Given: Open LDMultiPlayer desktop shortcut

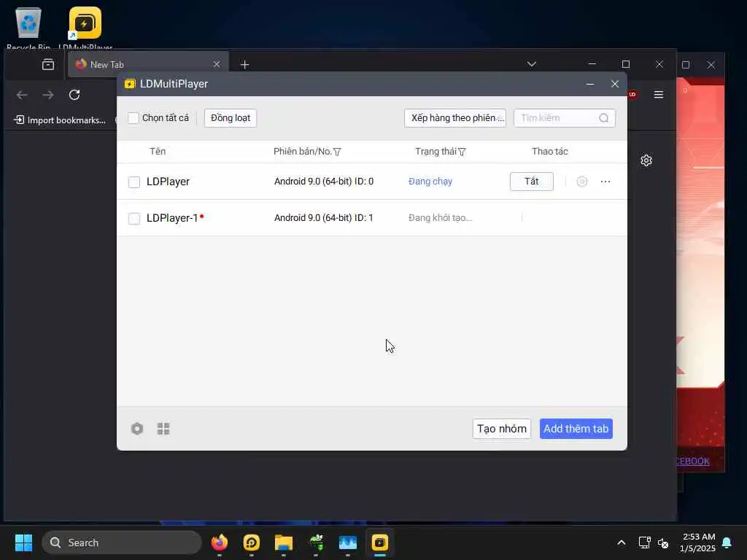Looking at the screenshot, I should (85, 28).
